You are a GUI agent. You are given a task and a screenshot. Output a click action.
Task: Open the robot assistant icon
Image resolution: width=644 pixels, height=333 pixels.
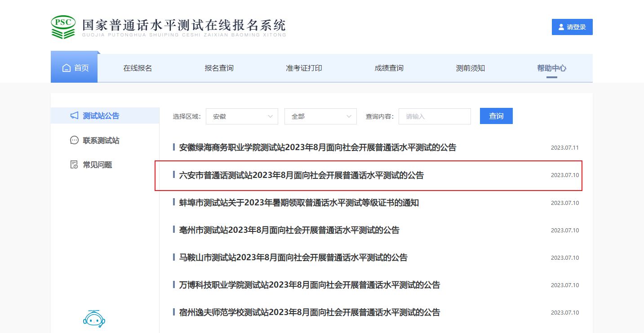pyautogui.click(x=94, y=318)
